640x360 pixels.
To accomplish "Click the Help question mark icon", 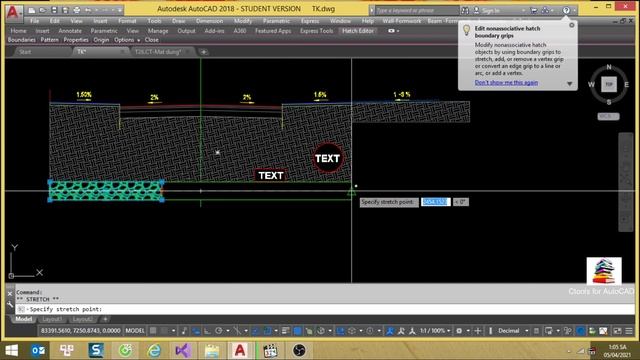I will point(566,10).
